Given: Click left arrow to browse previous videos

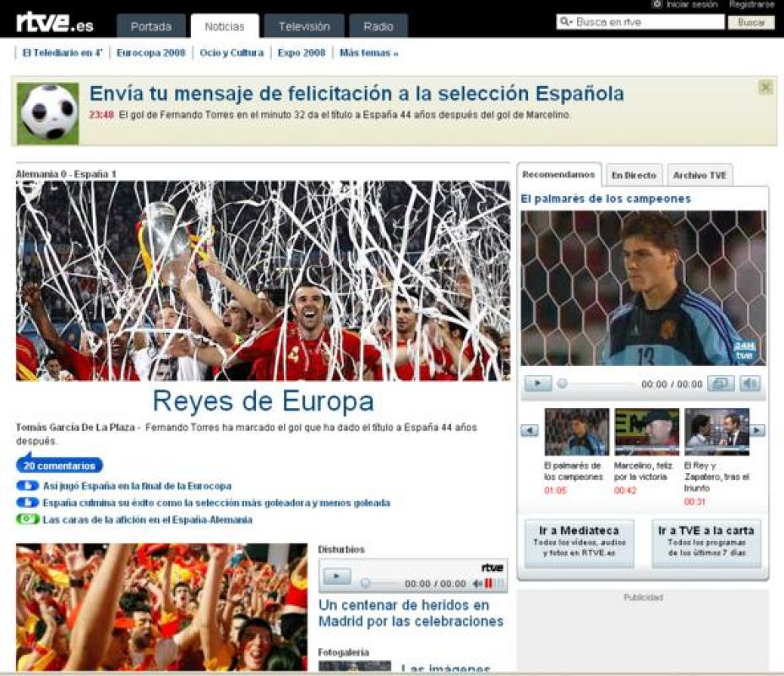Looking at the screenshot, I should coord(529,432).
